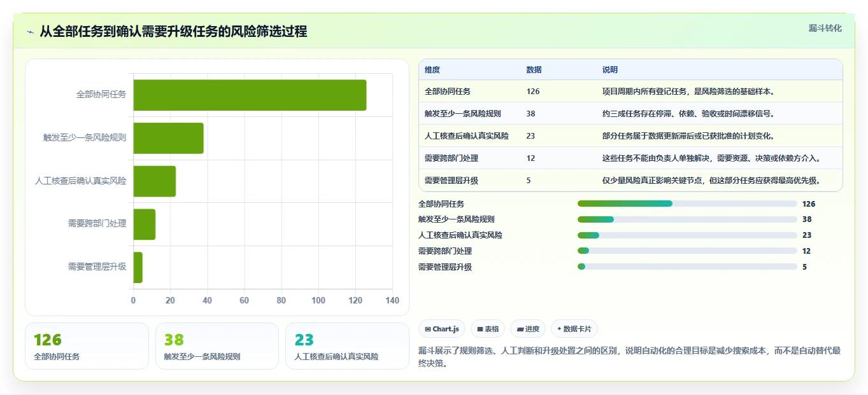
Task: Click the 需要管理层升级 table cell
Action: point(452,181)
